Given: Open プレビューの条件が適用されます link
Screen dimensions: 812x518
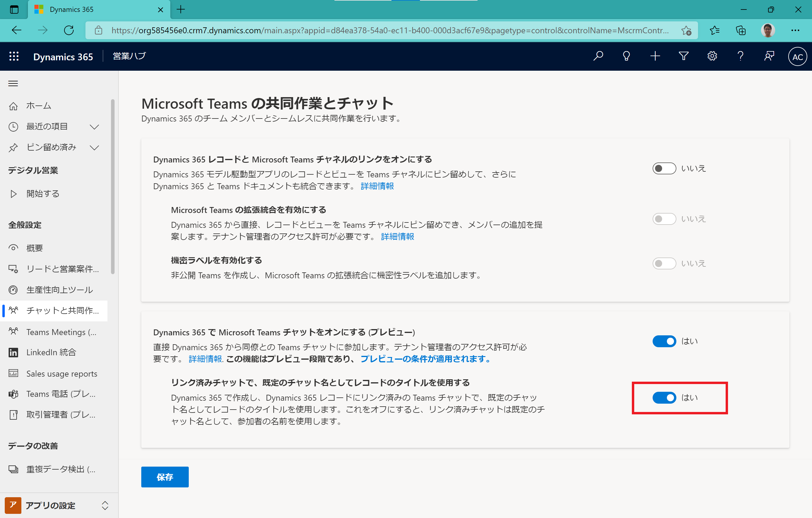Looking at the screenshot, I should click(x=426, y=359).
